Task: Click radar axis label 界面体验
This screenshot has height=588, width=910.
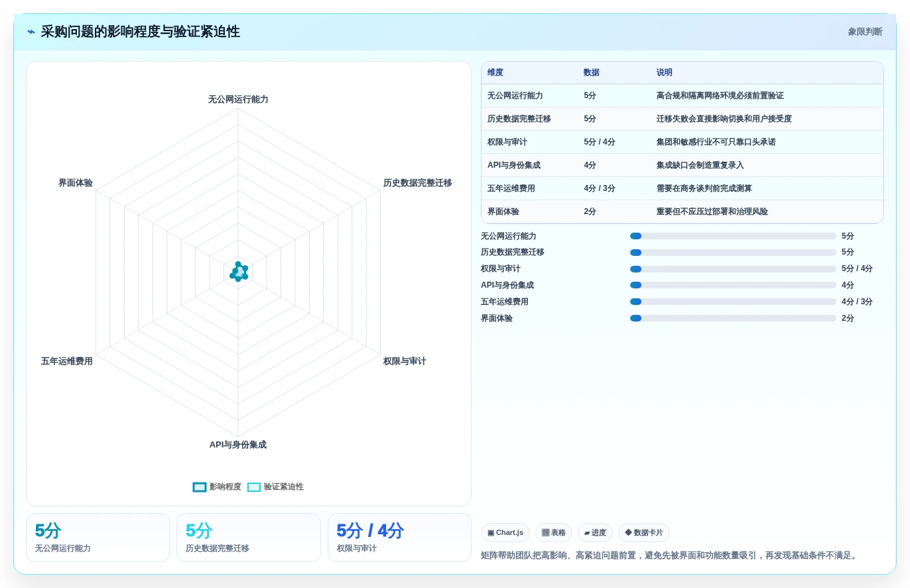Action: 76,183
